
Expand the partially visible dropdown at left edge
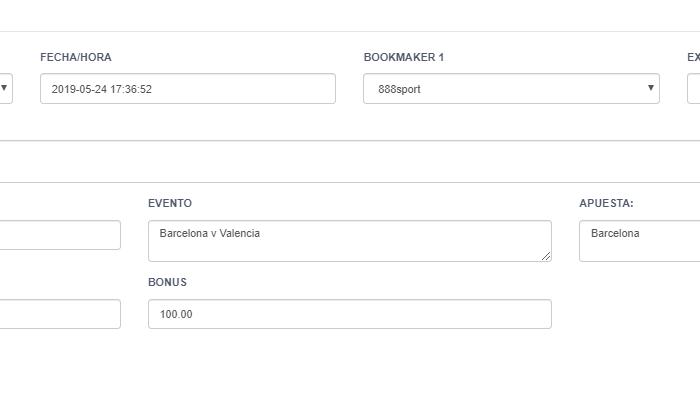(4, 88)
